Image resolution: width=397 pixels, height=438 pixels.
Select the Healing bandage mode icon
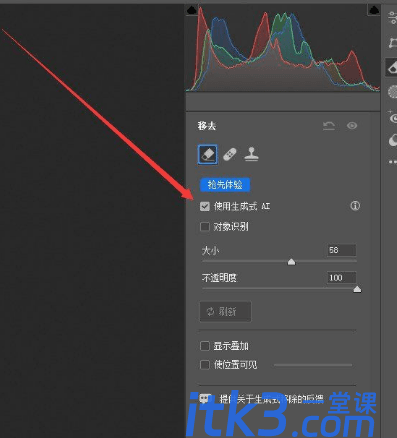(x=230, y=154)
